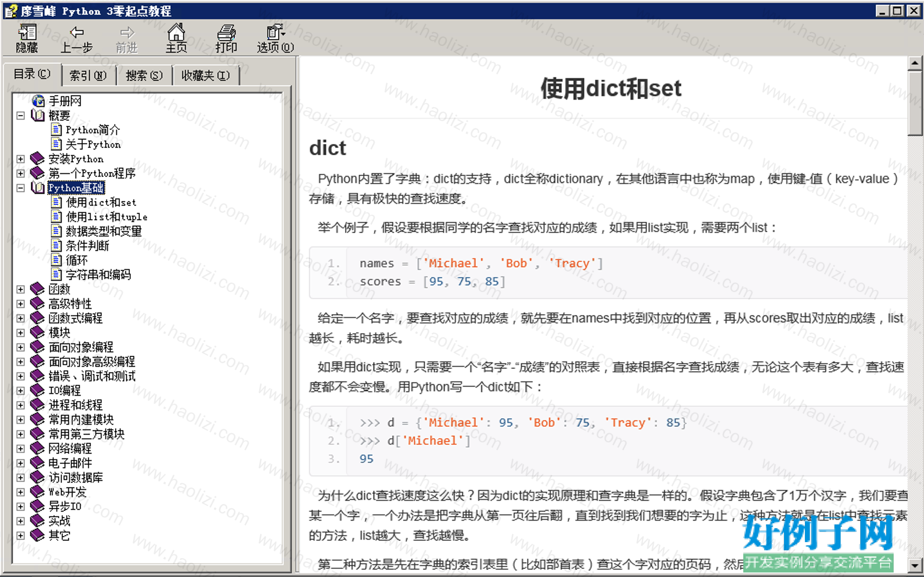Collapse the Python基础 tree node

pos(20,188)
